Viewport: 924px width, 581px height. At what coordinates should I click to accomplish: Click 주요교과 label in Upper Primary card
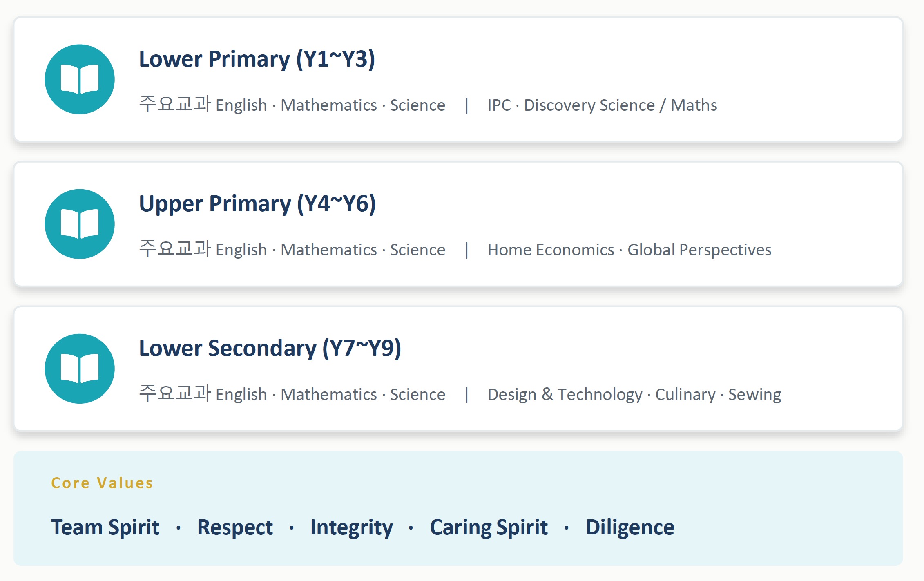pyautogui.click(x=175, y=248)
